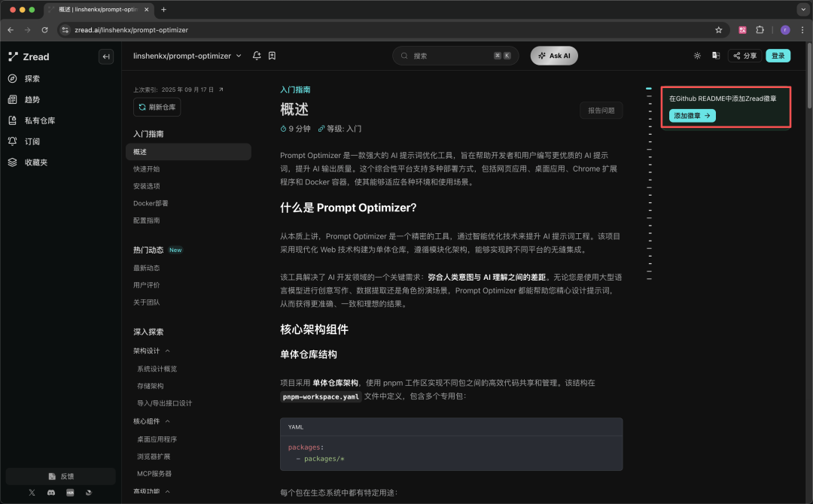Viewport: 813px width, 504px height.
Task: Open 用户评价 in the doc navigation
Action: 147,285
